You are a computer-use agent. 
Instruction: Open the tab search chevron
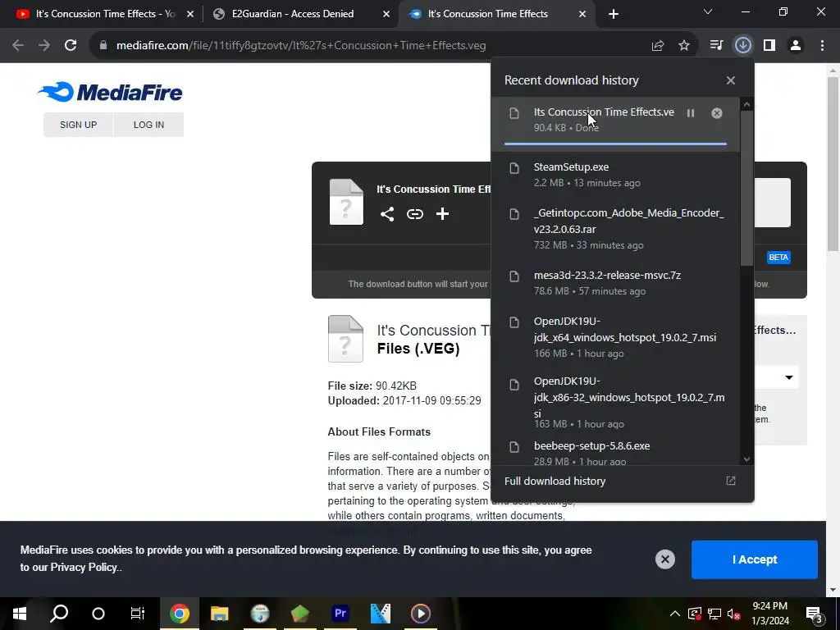(x=708, y=11)
